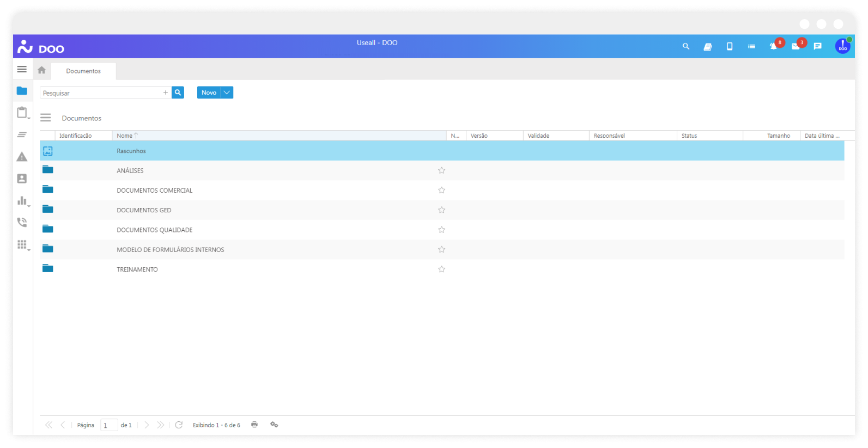Refresh the document list
This screenshot has width=868, height=448.
(x=179, y=425)
